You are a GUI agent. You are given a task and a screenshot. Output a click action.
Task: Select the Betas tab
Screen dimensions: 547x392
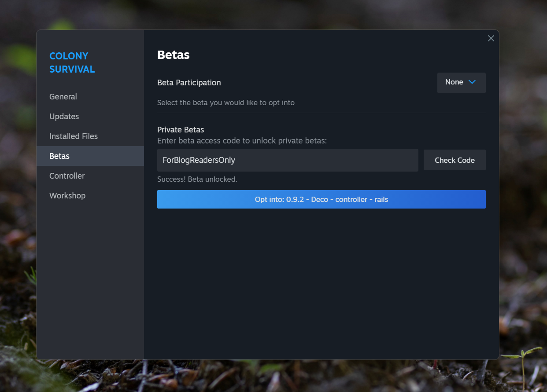[90, 156]
